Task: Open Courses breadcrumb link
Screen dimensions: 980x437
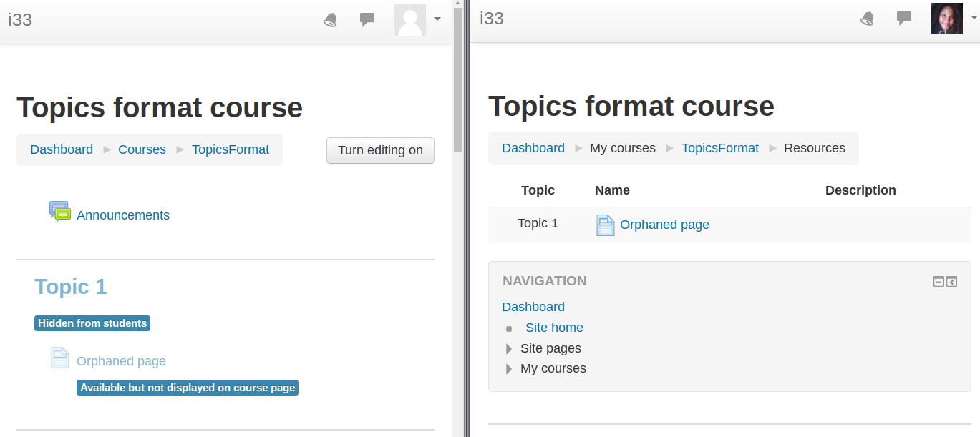Action: (x=142, y=149)
